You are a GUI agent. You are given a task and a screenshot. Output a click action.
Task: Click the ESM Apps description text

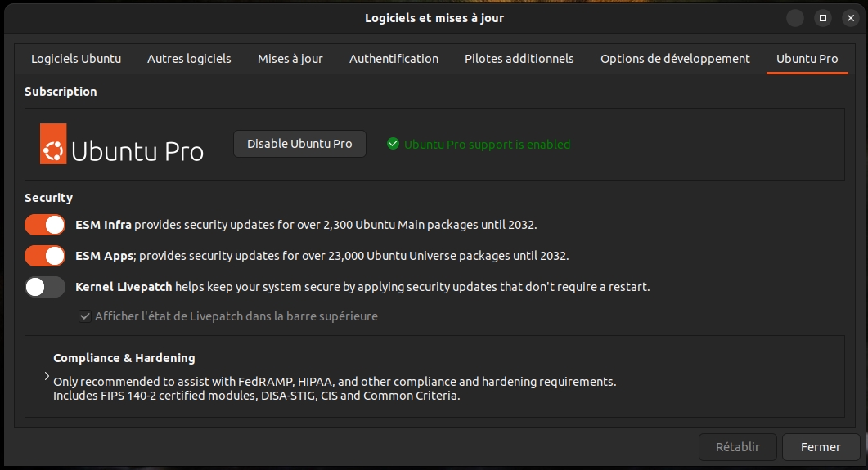[322, 256]
